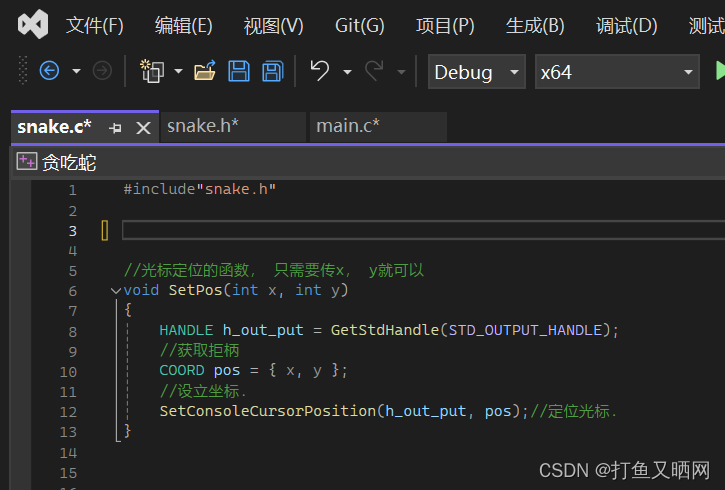Open the 文件(F) menu
The height and width of the screenshot is (490, 725).
[95, 25]
